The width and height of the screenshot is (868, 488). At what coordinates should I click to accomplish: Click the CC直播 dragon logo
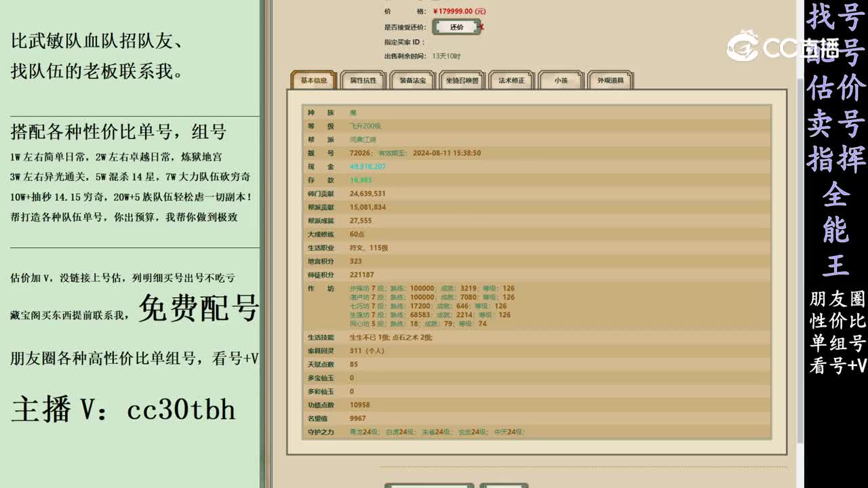click(x=743, y=45)
